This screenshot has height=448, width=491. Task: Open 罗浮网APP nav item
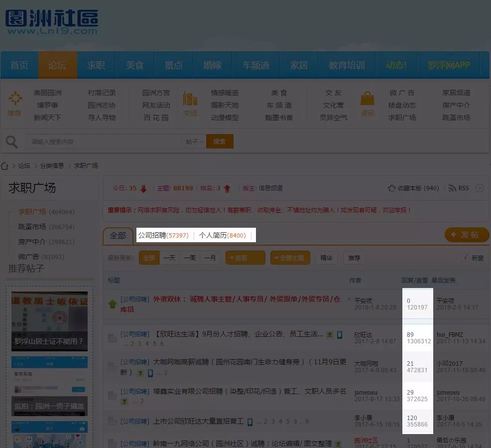tap(448, 65)
